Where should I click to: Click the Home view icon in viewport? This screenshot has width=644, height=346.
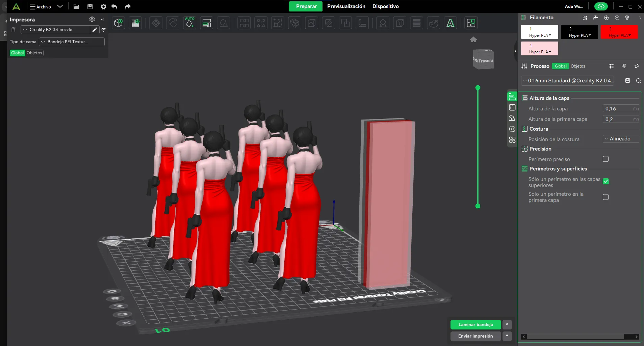(473, 39)
